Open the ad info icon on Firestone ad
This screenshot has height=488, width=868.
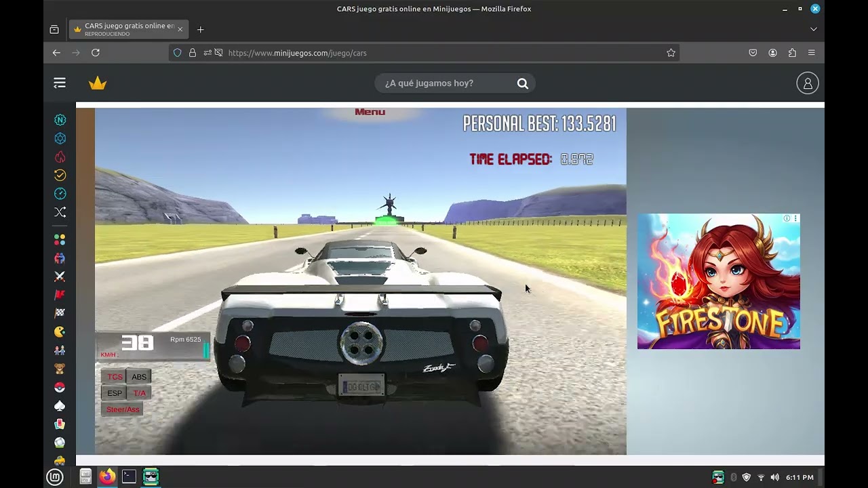pos(787,218)
